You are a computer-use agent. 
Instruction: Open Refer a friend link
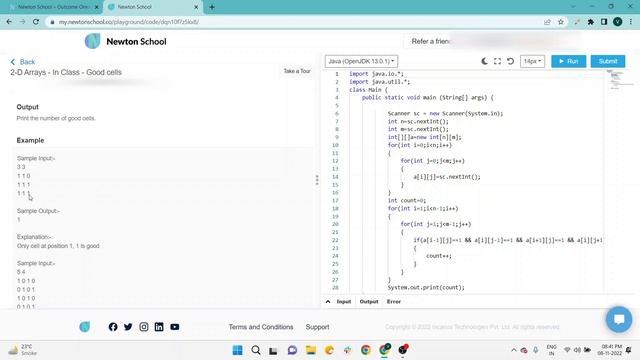click(x=430, y=41)
